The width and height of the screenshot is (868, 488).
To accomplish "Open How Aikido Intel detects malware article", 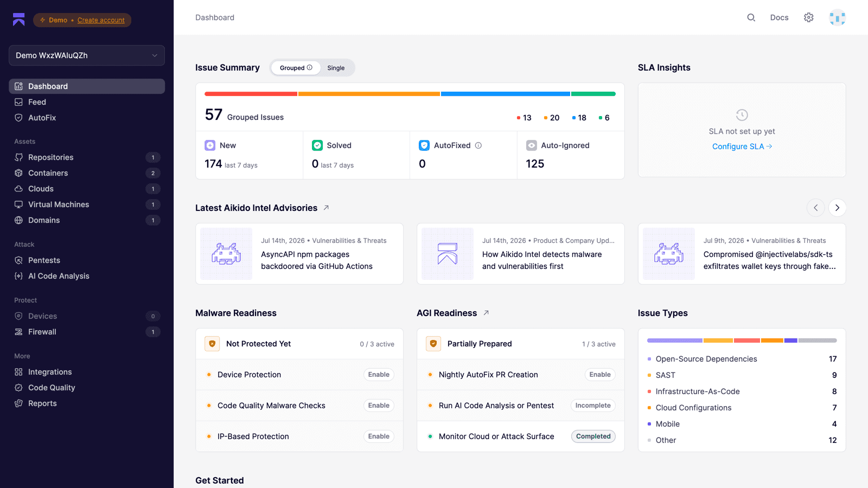I will coord(521,254).
